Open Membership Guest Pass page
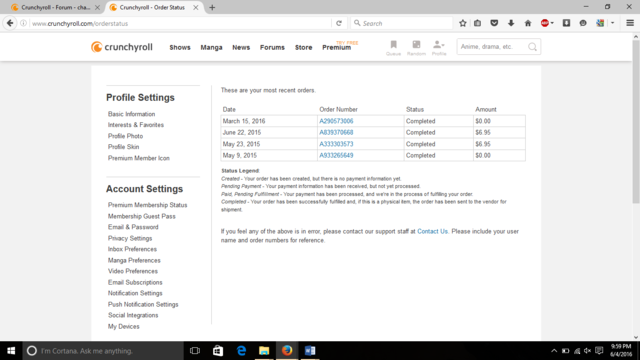Screen dimensions: 640x360 pyautogui.click(x=142, y=216)
